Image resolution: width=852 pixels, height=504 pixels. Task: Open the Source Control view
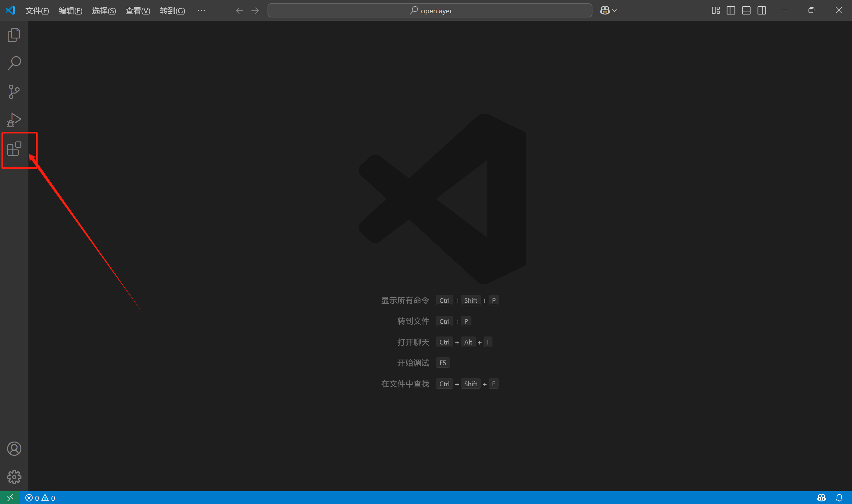[14, 92]
